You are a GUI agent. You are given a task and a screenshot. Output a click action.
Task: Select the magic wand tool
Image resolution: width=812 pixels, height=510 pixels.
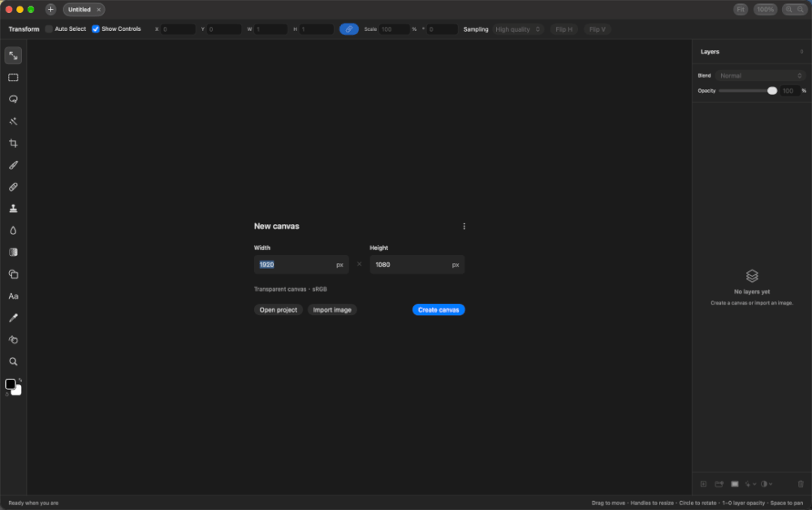[x=14, y=121]
